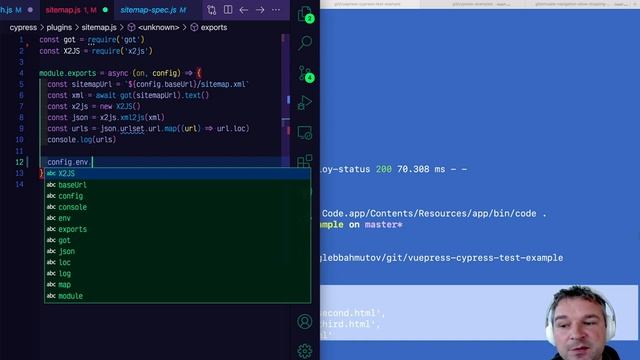Click the open changes compare icon
This screenshot has height=360, width=640.
pos(211,10)
